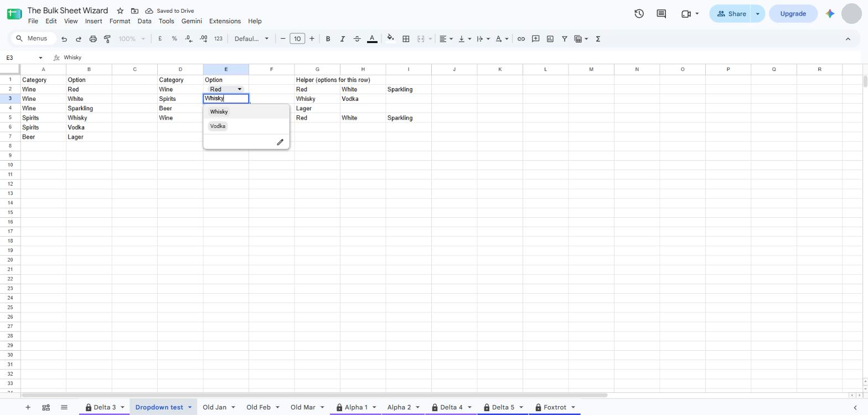Open the fill colour picker
Screen dimensions: 868x415
[x=391, y=39]
